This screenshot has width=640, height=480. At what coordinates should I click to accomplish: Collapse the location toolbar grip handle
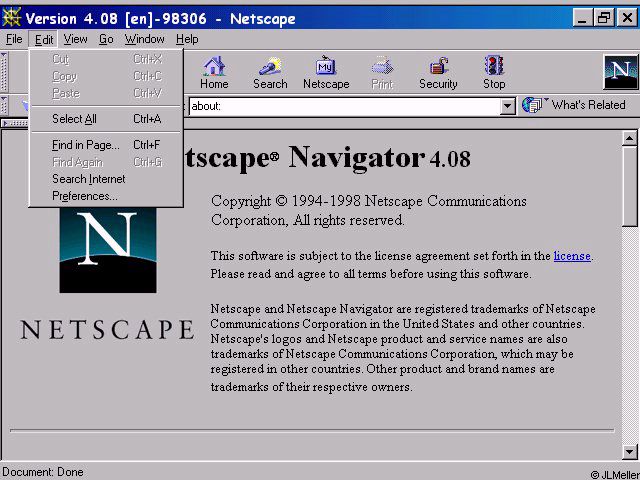click(4, 105)
